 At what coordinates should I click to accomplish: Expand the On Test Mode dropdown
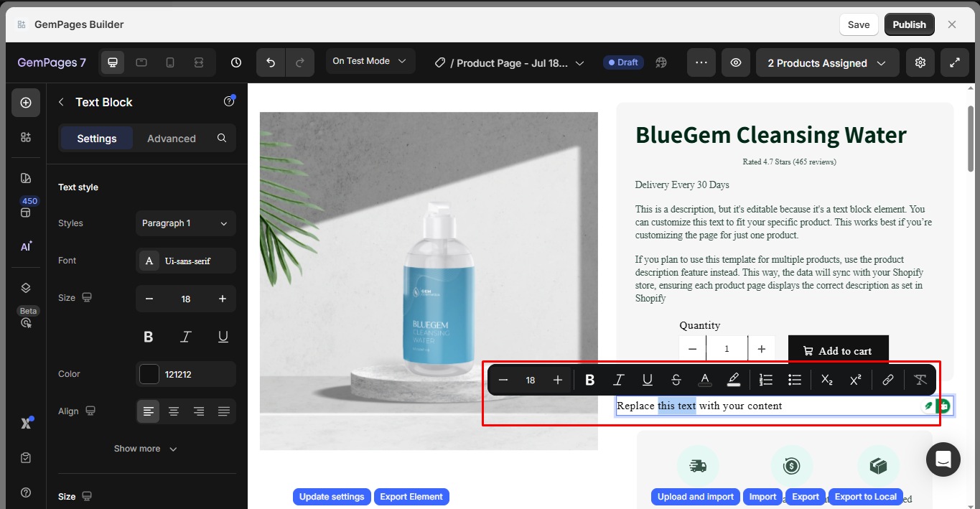370,61
